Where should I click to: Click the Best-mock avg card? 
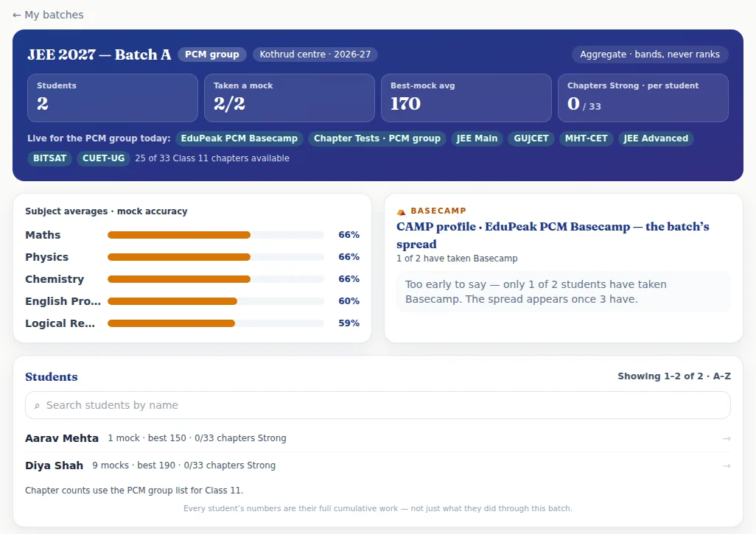click(x=466, y=98)
